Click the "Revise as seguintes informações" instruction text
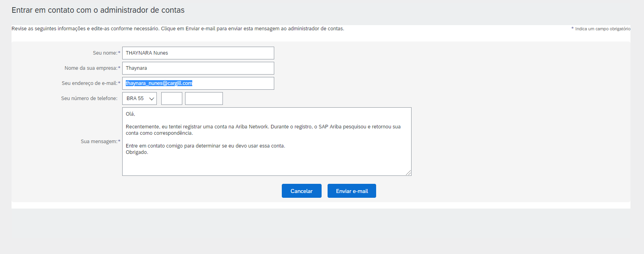 coord(178,29)
